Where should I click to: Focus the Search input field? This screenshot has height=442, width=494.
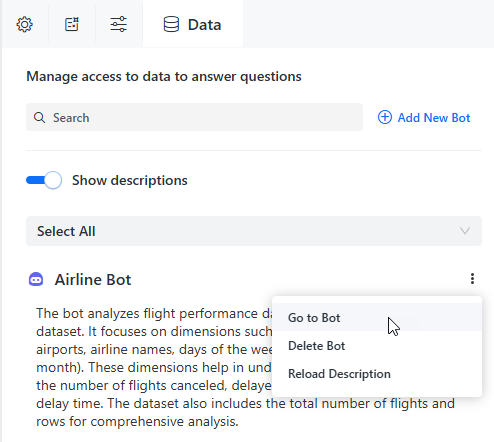point(194,117)
